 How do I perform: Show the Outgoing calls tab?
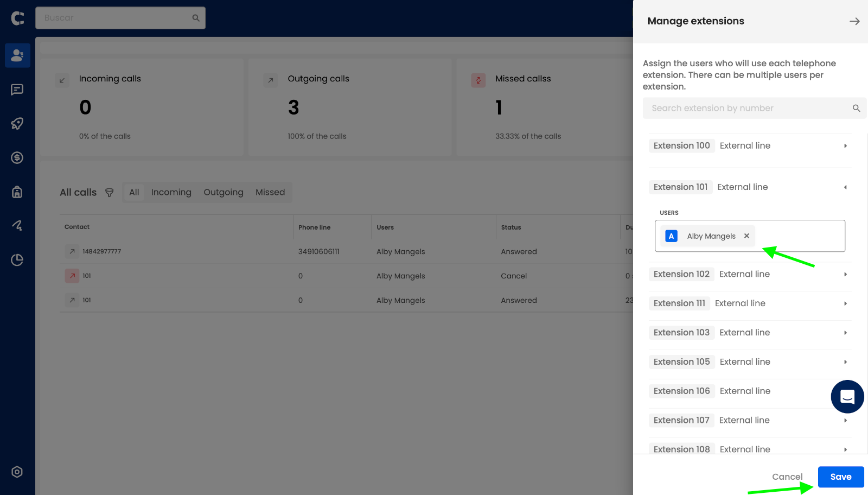(224, 193)
